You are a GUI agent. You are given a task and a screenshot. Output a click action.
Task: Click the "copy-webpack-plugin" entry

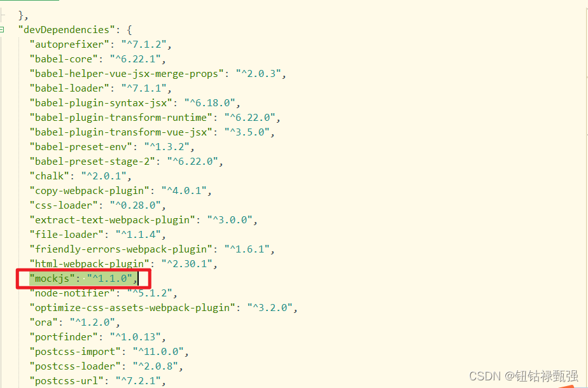click(x=121, y=191)
